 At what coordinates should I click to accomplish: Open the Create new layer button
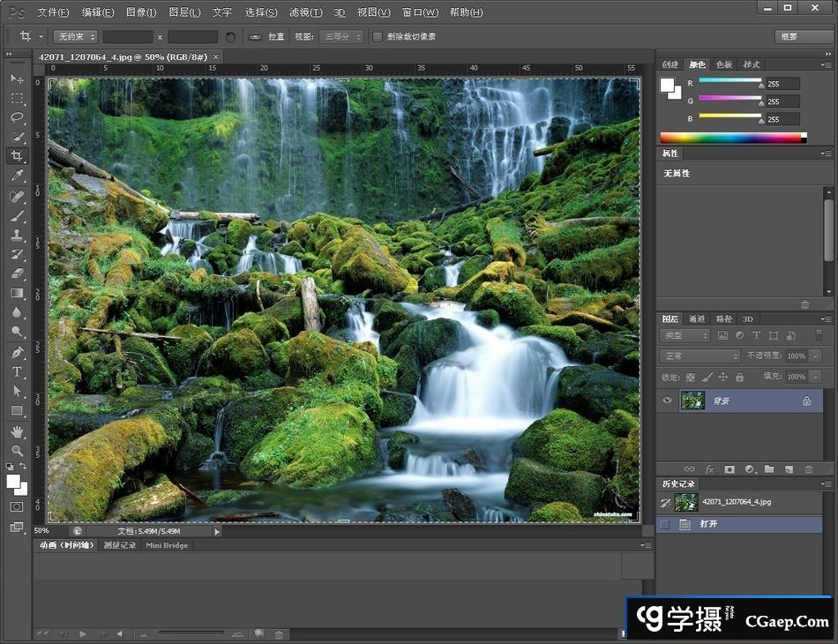click(789, 468)
